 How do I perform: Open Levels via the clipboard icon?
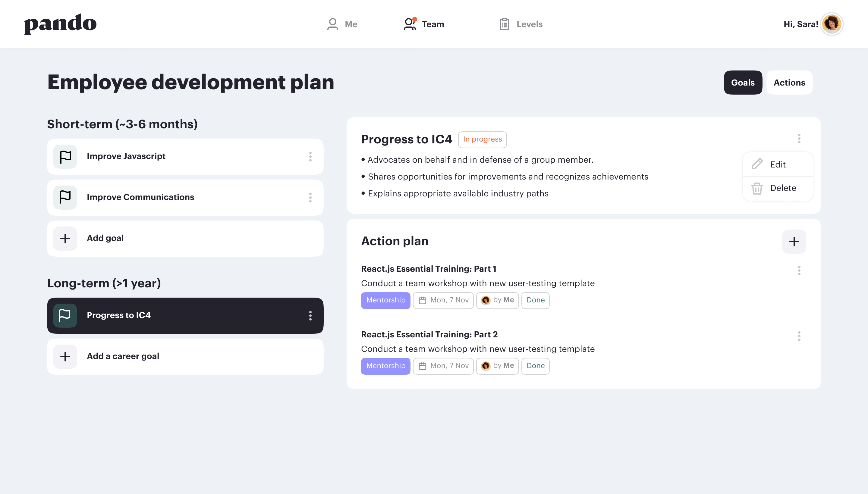[x=505, y=24]
